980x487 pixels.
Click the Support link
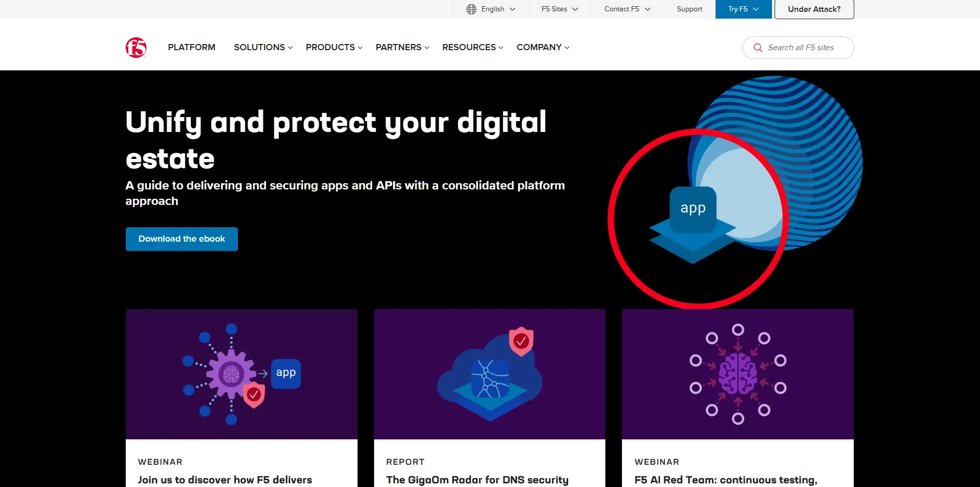689,9
